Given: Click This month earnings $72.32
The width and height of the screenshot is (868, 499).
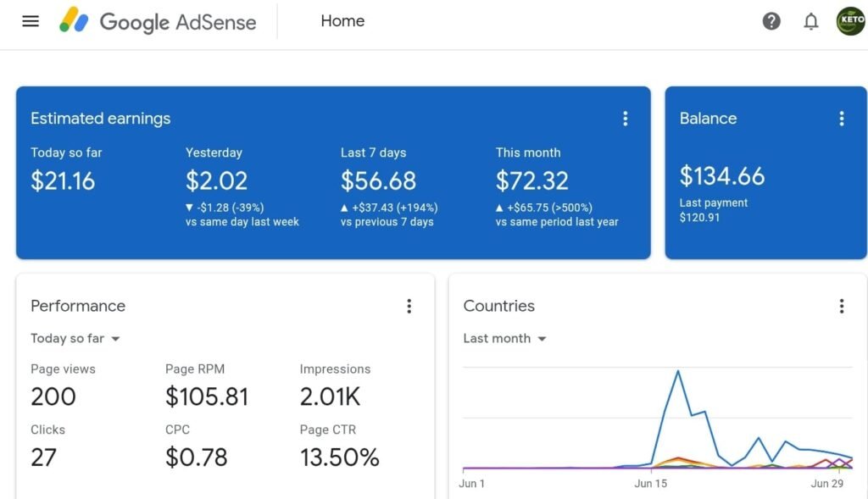Looking at the screenshot, I should (x=532, y=181).
